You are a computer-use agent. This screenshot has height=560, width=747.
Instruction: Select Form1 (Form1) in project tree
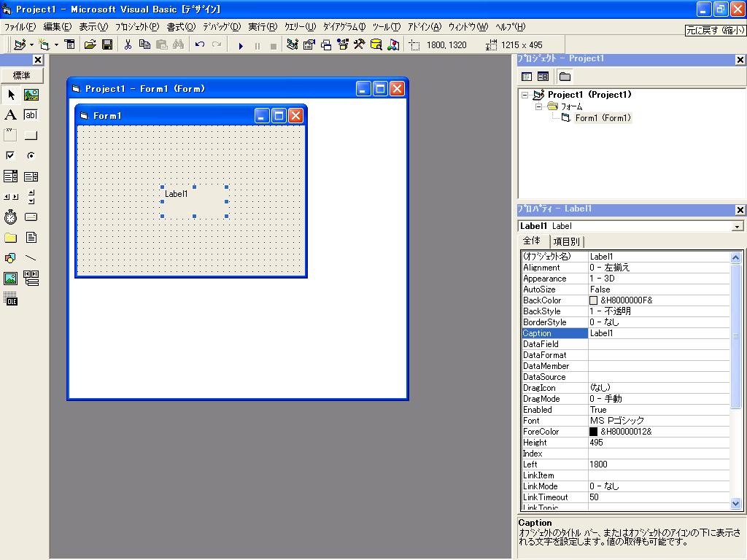[603, 118]
